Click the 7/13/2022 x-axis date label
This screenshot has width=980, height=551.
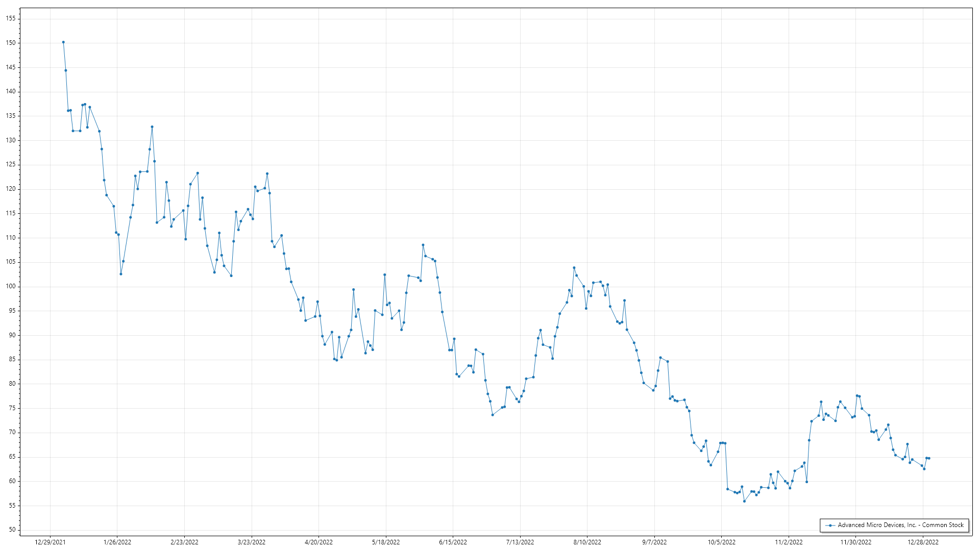pyautogui.click(x=520, y=542)
